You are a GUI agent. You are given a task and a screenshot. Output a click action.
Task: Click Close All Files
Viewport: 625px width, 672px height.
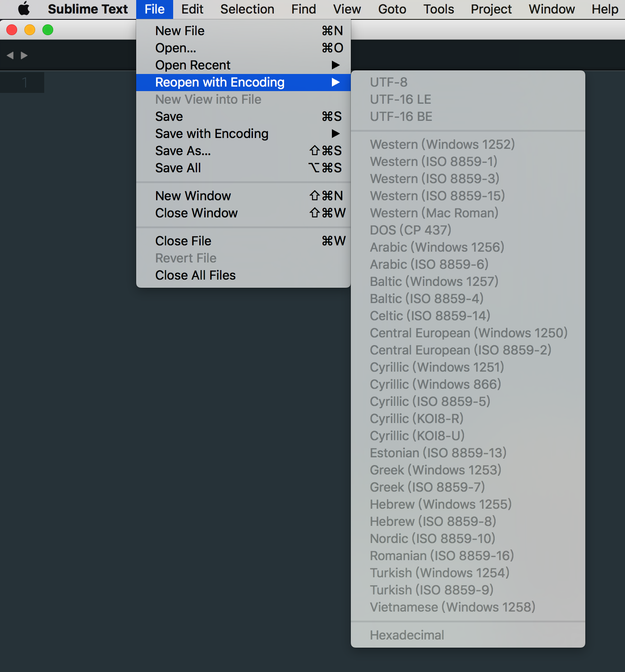point(195,275)
